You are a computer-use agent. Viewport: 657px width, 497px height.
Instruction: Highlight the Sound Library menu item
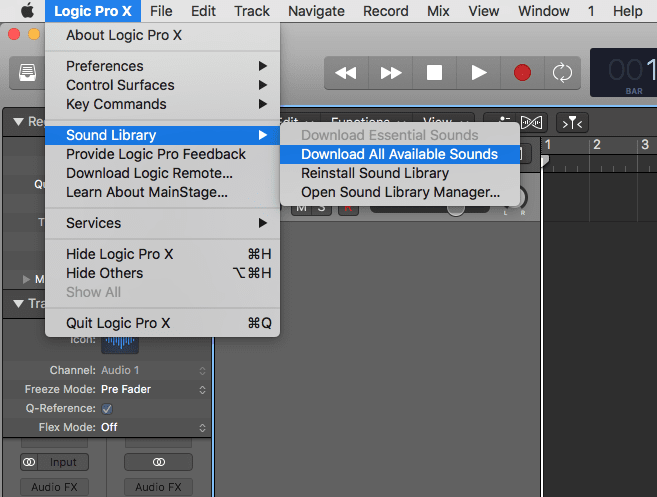point(162,135)
